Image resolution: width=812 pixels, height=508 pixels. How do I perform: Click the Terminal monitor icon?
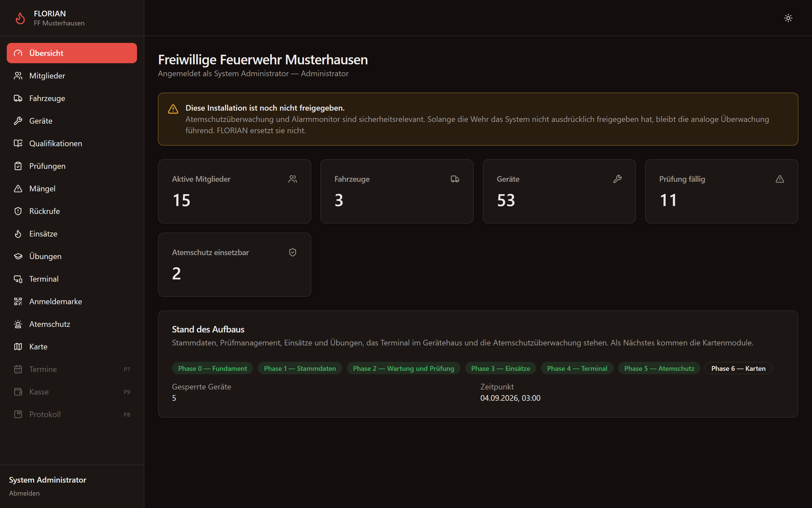(x=18, y=279)
